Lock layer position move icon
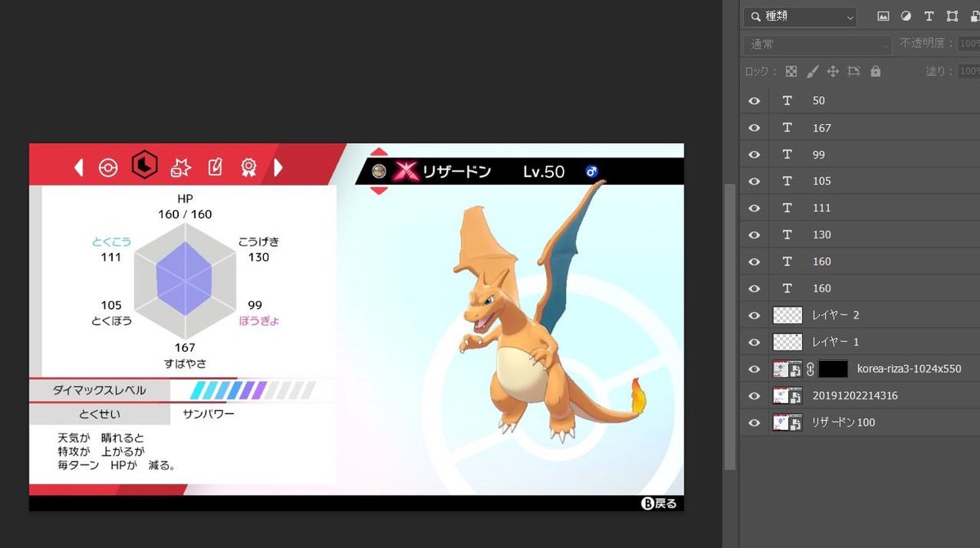This screenshot has height=548, width=980. tap(833, 71)
